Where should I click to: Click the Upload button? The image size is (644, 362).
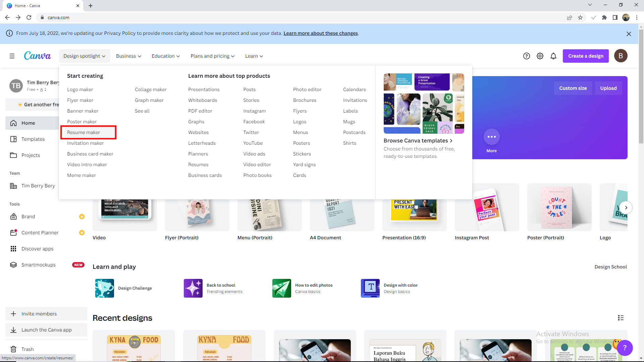tap(608, 88)
